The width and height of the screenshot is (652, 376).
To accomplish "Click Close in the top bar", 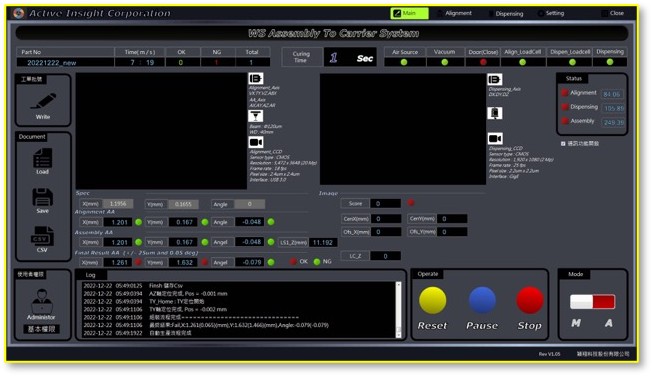I will point(612,13).
